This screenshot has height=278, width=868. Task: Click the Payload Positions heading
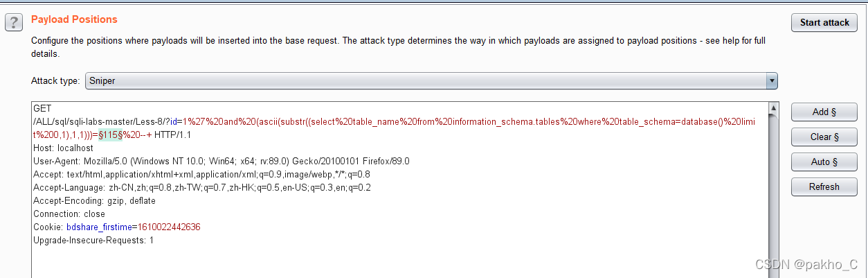coord(74,19)
